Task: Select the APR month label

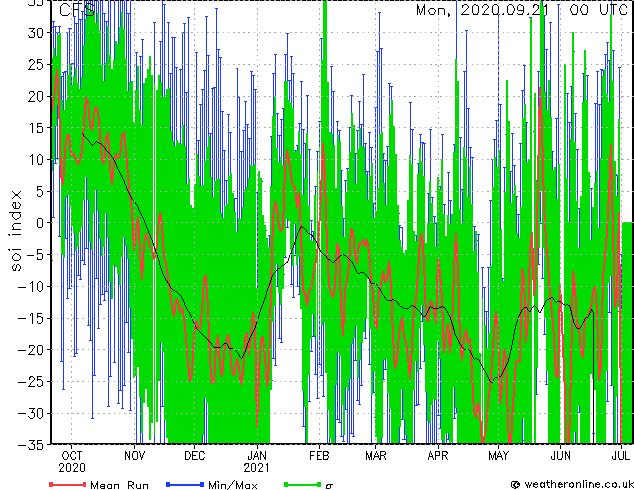Action: click(x=438, y=456)
